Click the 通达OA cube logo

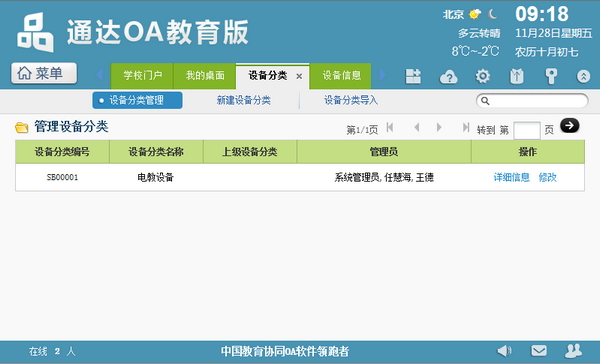coord(35,32)
